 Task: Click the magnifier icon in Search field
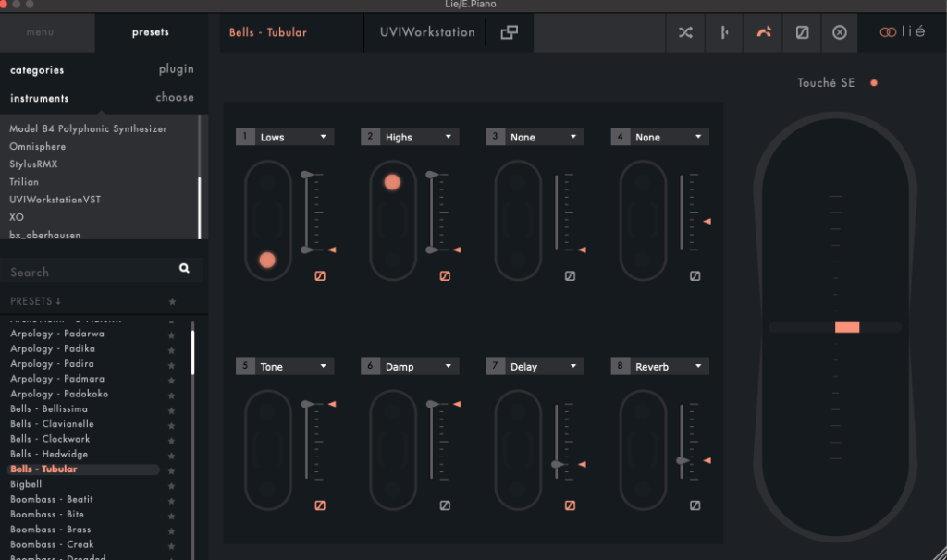tap(184, 269)
